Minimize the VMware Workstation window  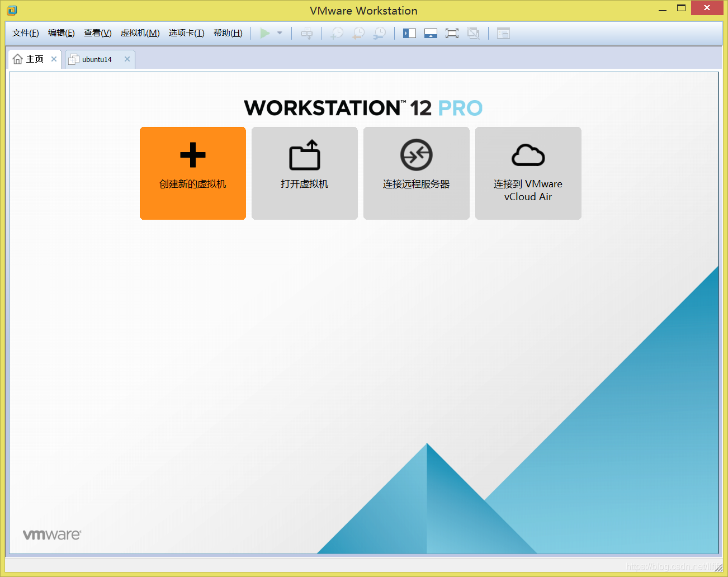[663, 9]
